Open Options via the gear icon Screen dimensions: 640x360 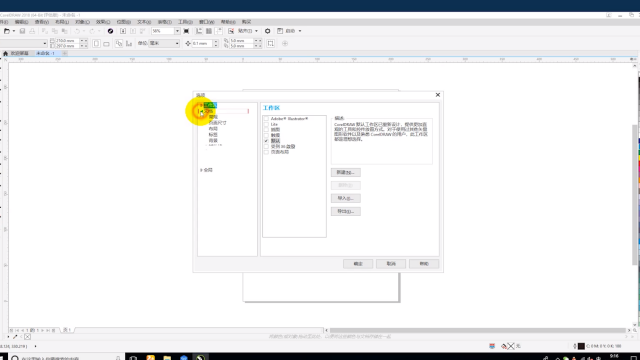point(268,31)
